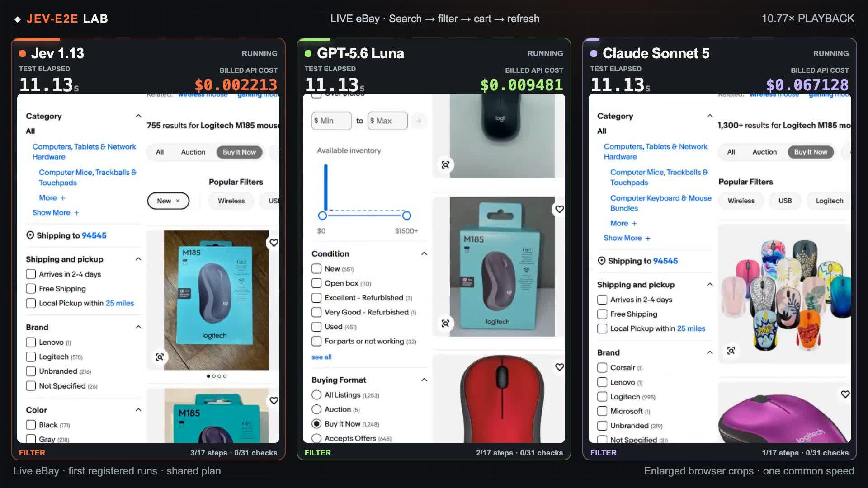The width and height of the screenshot is (868, 488).
Task: Open colorful mice listing photo in Claude panel
Action: 784,294
